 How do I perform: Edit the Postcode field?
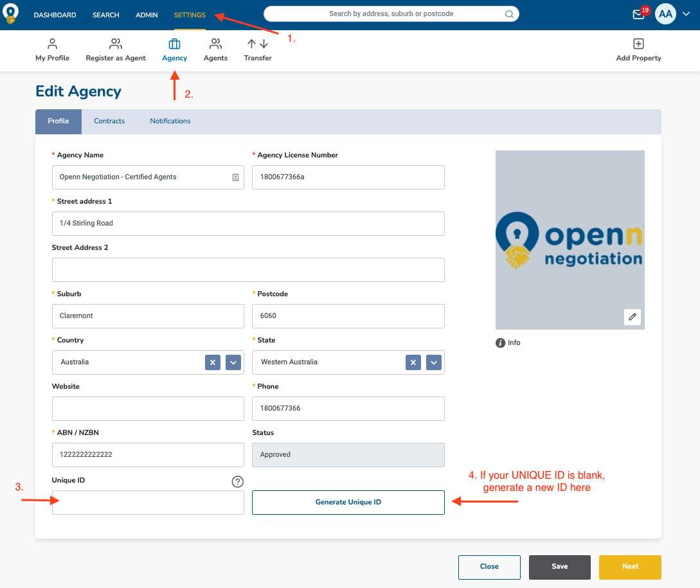[x=348, y=316]
